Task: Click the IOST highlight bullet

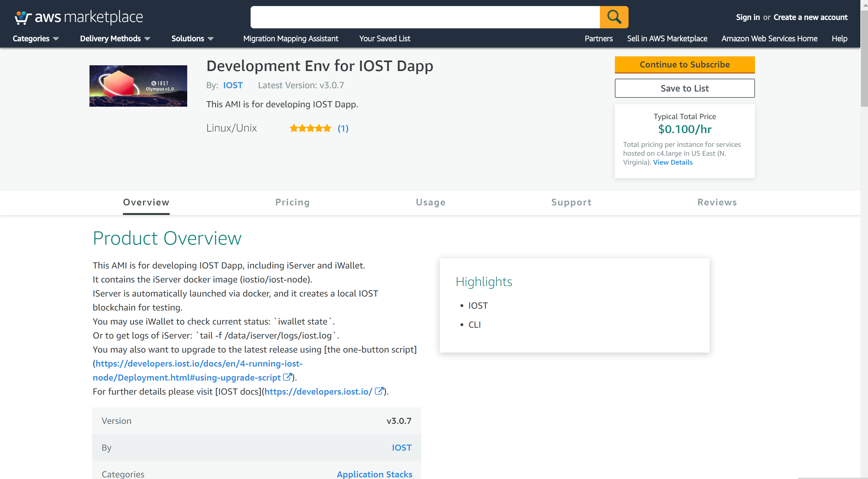Action: pyautogui.click(x=478, y=305)
